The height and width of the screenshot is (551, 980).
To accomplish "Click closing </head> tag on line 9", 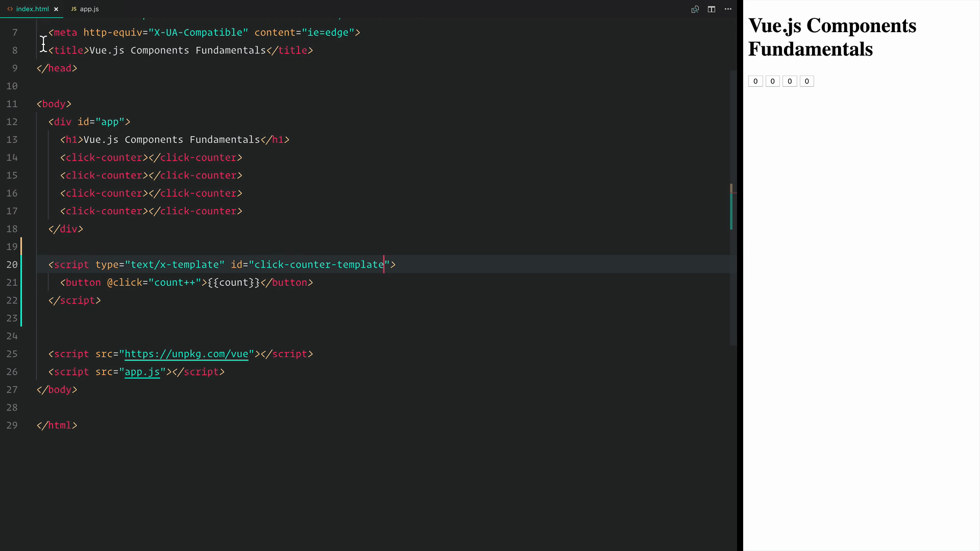I will click(57, 68).
